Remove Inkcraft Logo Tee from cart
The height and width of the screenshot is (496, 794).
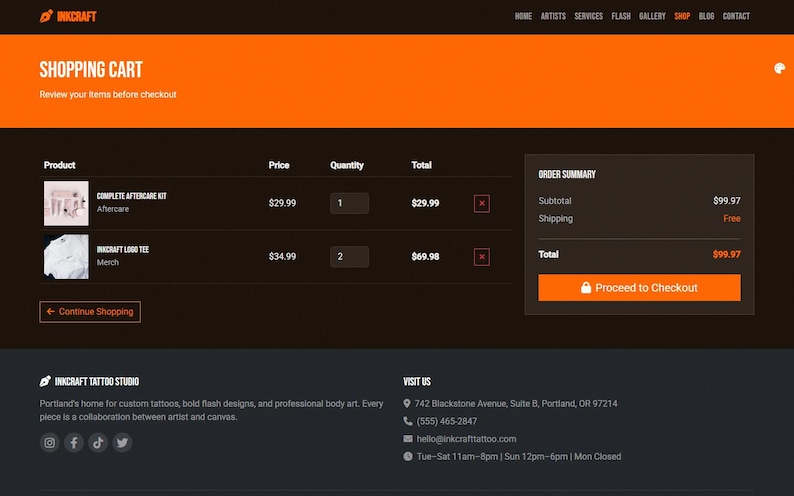click(x=482, y=257)
